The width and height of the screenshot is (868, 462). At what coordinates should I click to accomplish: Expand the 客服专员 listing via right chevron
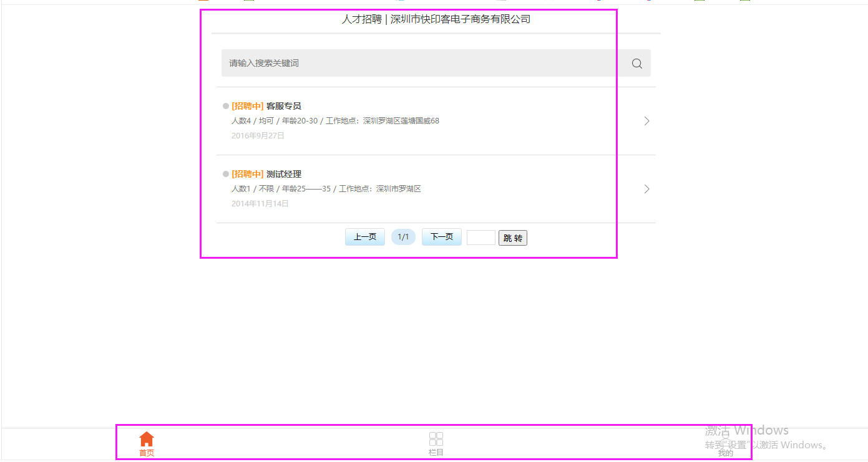pos(646,121)
